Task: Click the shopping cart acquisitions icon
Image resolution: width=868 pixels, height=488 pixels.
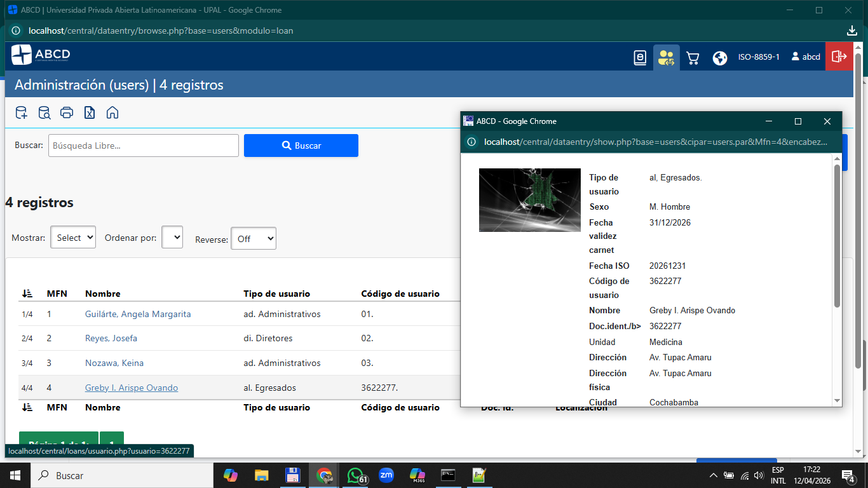Action: 693,58
